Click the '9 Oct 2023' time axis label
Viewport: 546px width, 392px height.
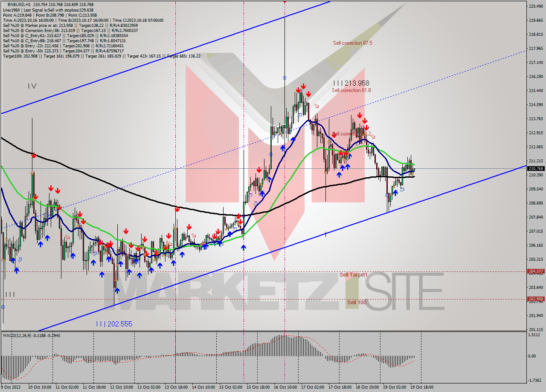pos(12,387)
